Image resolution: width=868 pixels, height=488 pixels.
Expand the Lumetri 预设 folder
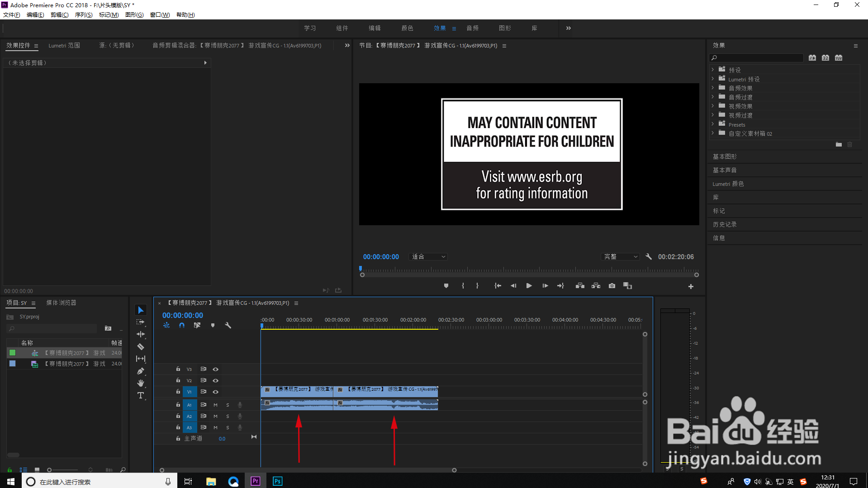point(713,79)
